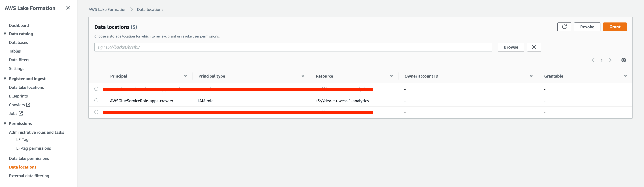
Task: Focus the s3 bucket prefix input field
Action: 293,47
